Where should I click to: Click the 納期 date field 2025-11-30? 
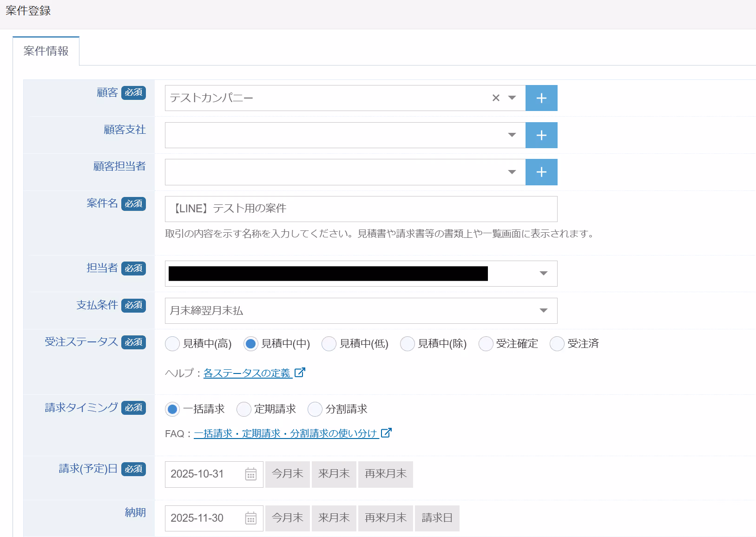click(214, 518)
